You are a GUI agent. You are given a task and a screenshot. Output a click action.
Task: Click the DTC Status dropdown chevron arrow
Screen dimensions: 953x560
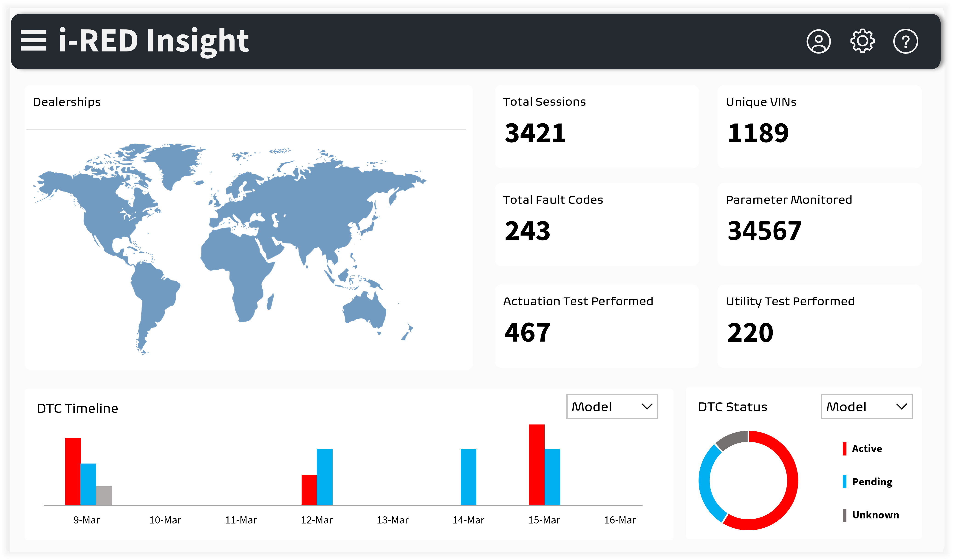[902, 407]
